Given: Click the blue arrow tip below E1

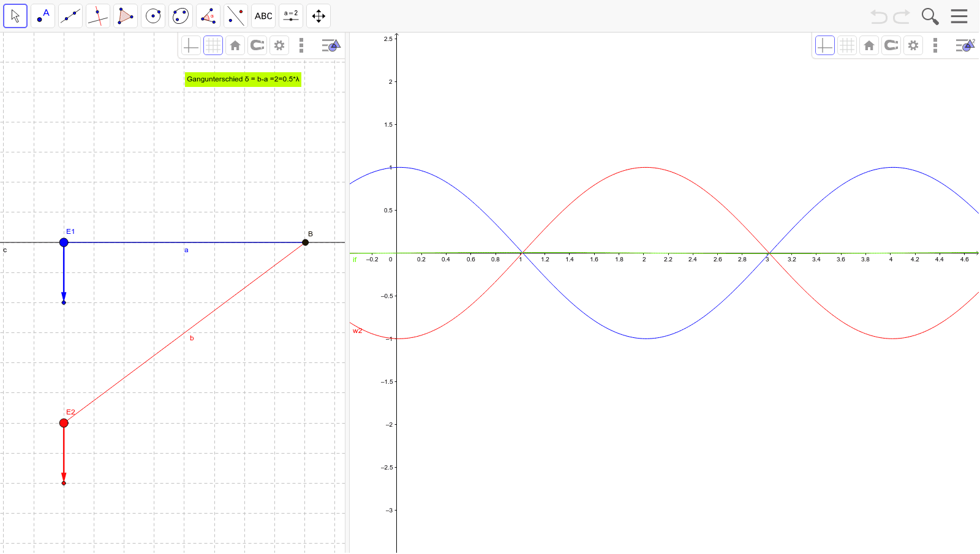Looking at the screenshot, I should pyautogui.click(x=64, y=302).
